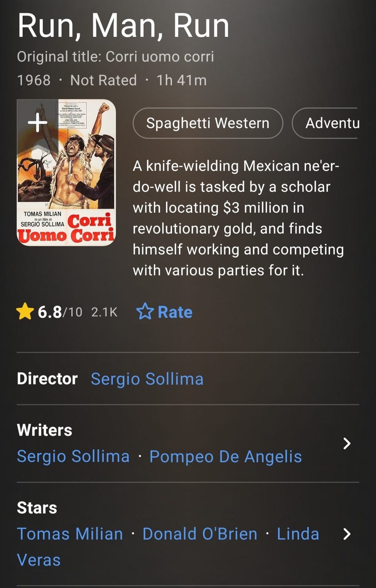View Donald O'Brien's profile
376x588 pixels.
pos(200,534)
